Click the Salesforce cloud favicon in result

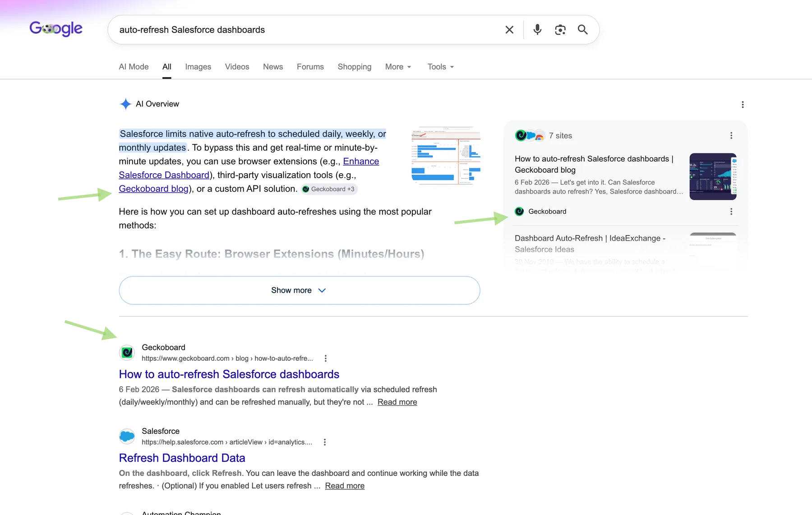click(127, 437)
